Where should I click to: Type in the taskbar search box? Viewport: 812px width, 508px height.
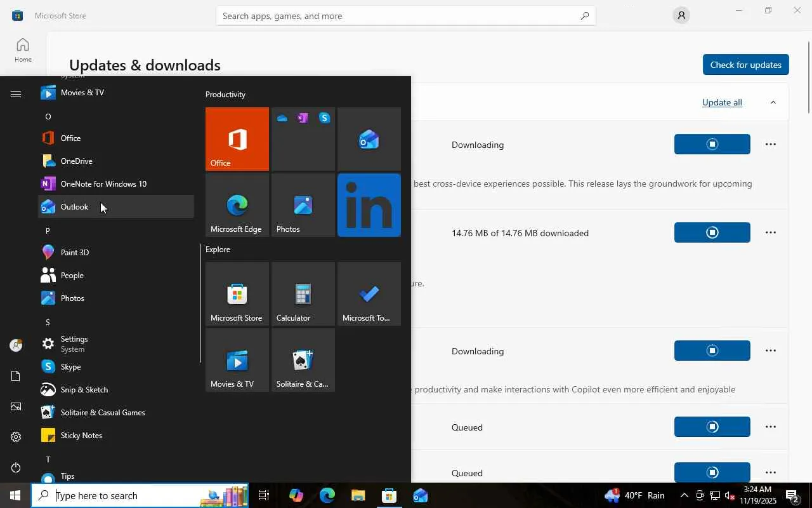tap(140, 495)
